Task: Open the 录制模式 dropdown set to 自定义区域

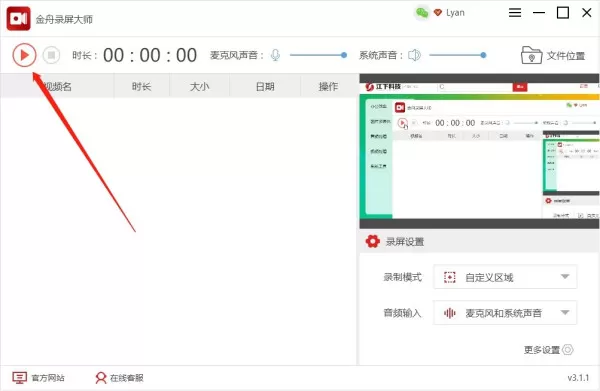Action: pyautogui.click(x=505, y=277)
